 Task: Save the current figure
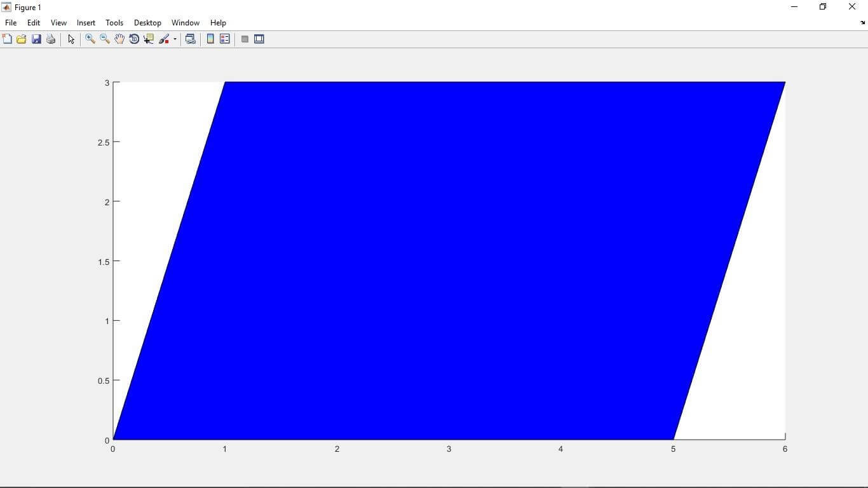click(x=36, y=39)
